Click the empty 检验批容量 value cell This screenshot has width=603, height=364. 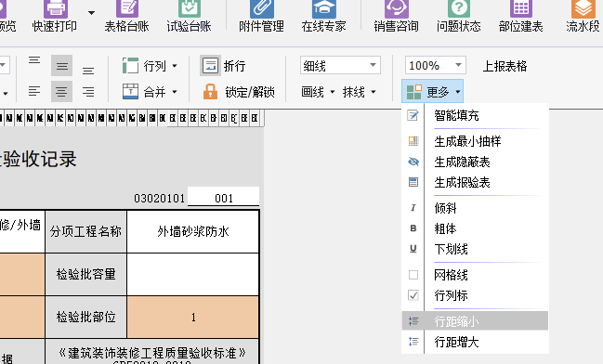193,275
